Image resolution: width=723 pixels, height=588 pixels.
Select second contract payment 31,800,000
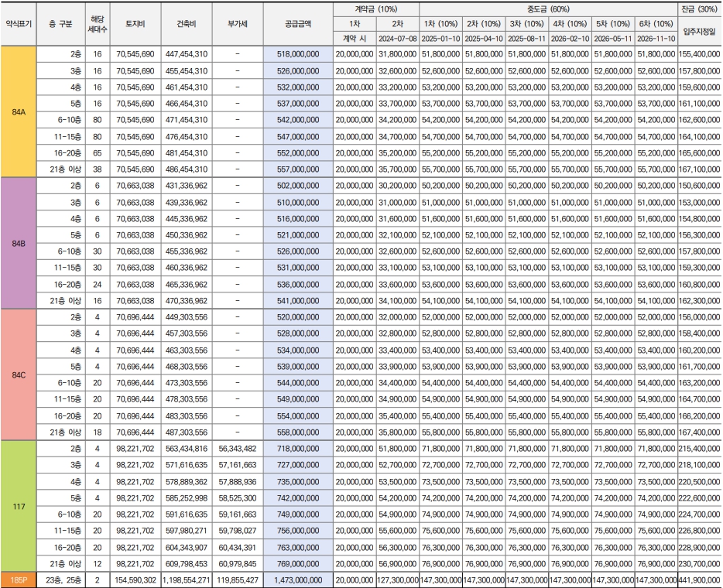397,54
